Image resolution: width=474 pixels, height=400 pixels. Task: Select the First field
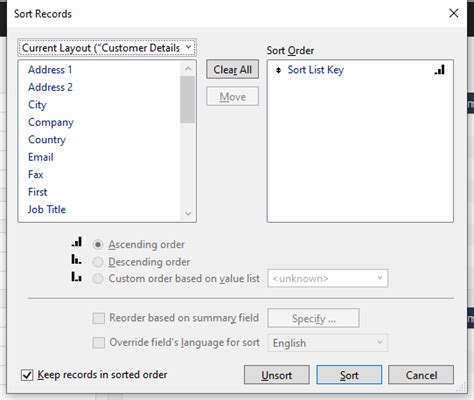coord(38,192)
